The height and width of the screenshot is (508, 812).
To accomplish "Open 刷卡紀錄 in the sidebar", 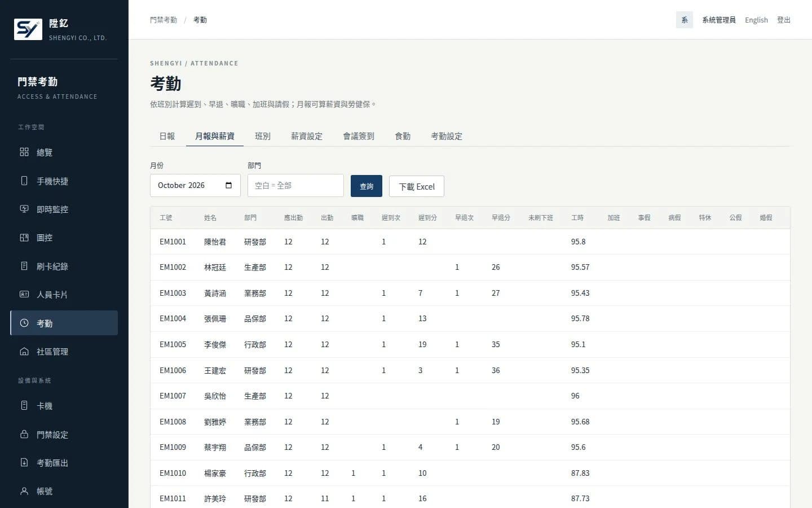I will pos(64,266).
